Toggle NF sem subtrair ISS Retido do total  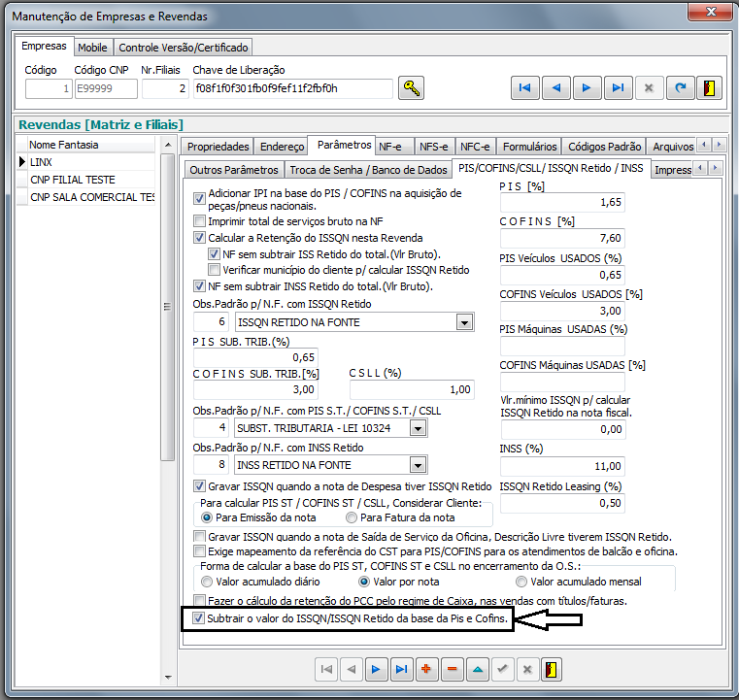pyautogui.click(x=214, y=254)
